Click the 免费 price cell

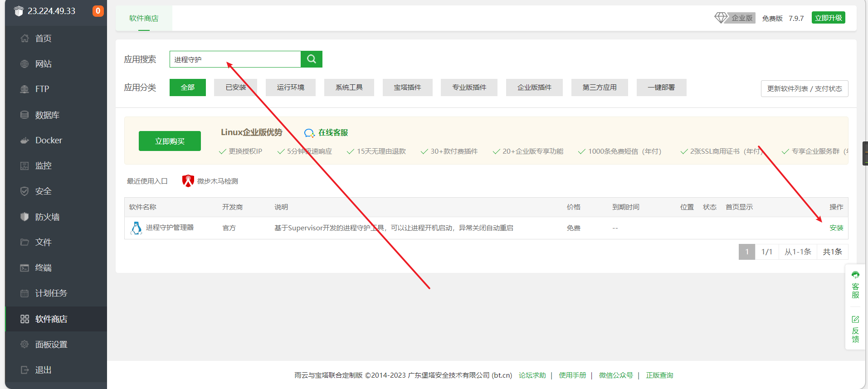point(574,228)
